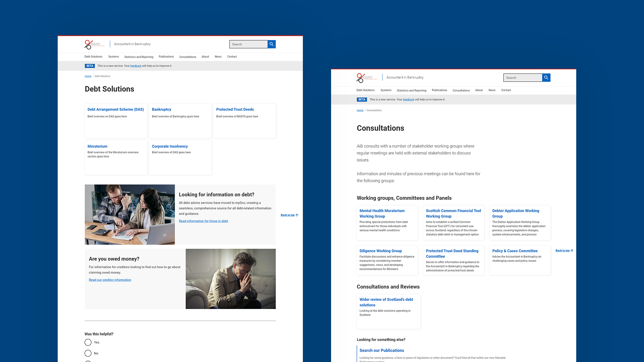Click Read information for those in debt link
Screen dimensions: 644x362
(x=203, y=221)
